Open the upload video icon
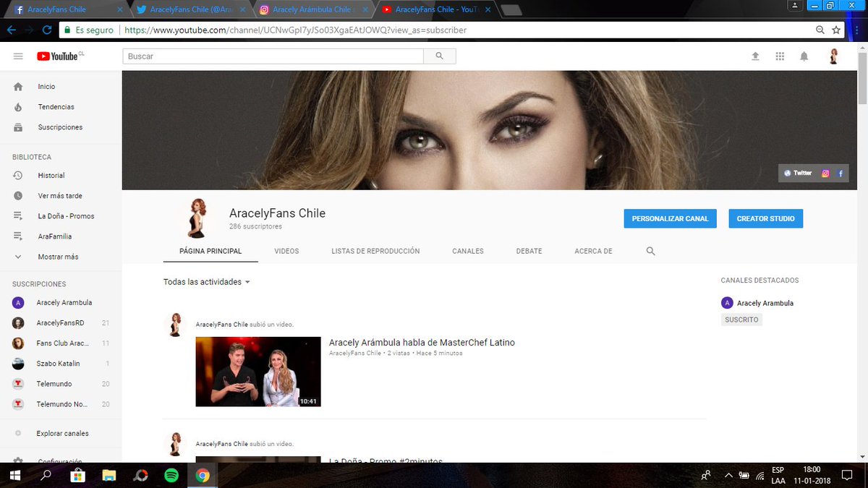 [755, 56]
